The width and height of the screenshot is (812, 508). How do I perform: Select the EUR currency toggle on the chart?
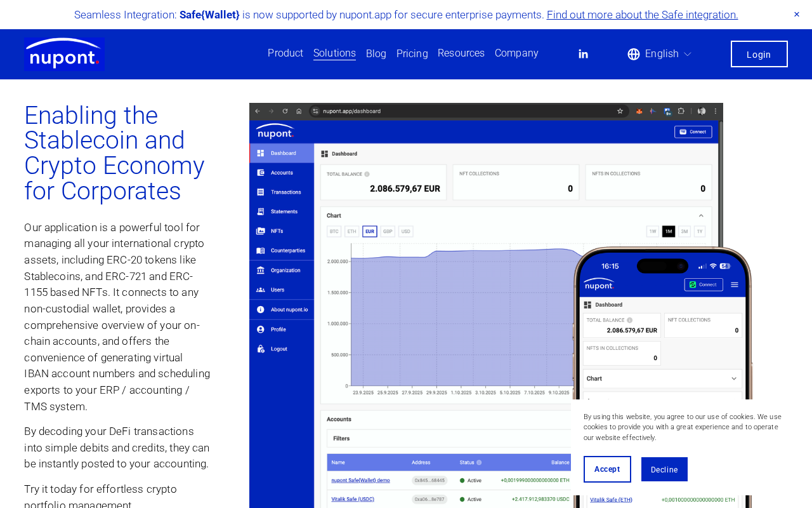tap(370, 231)
